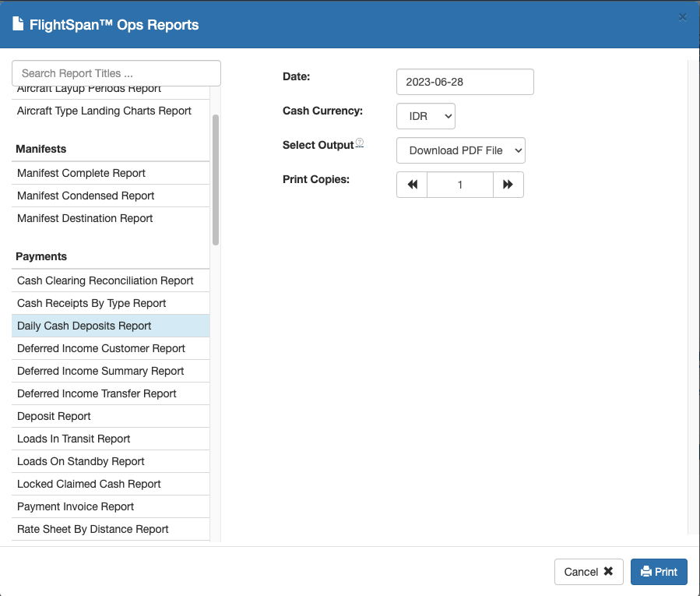Click the Cash Currency: label

click(322, 111)
